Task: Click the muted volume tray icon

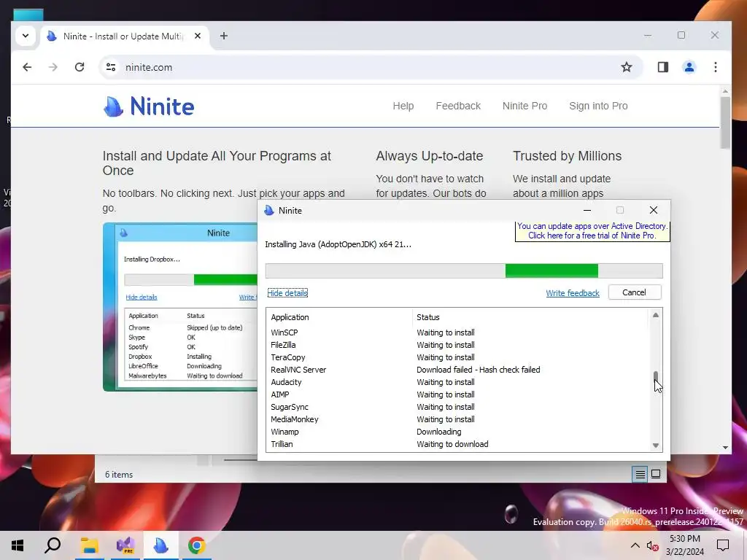Action: tap(652, 545)
